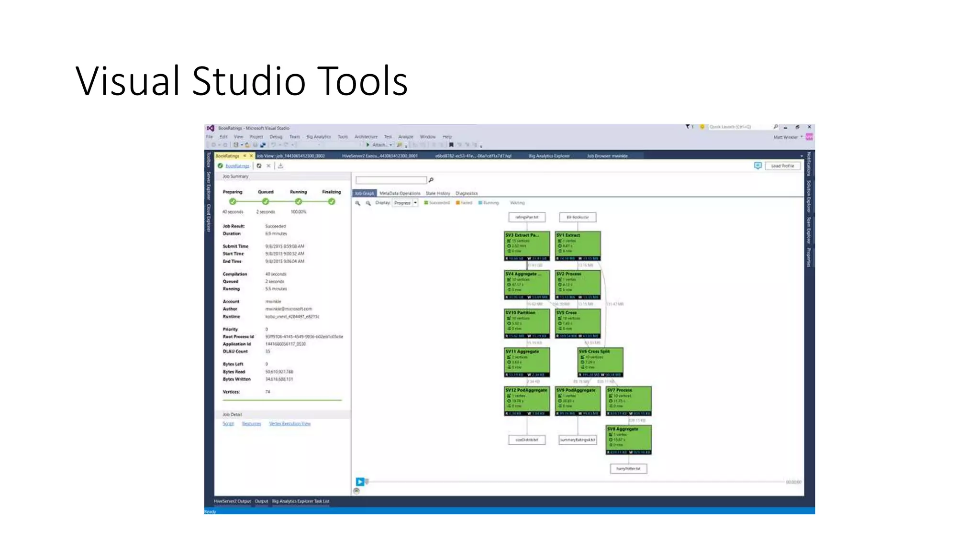Click the feedback comment icon beside Load Profile
980x551 pixels.
pyautogui.click(x=758, y=165)
